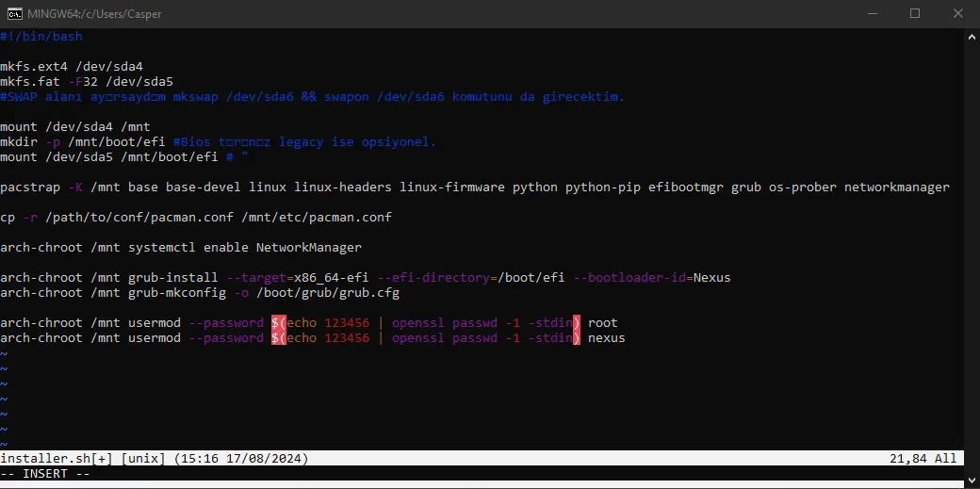The image size is (980, 489).
Task: Click 'mount /dev/sda4 /mnt' line
Action: click(75, 127)
